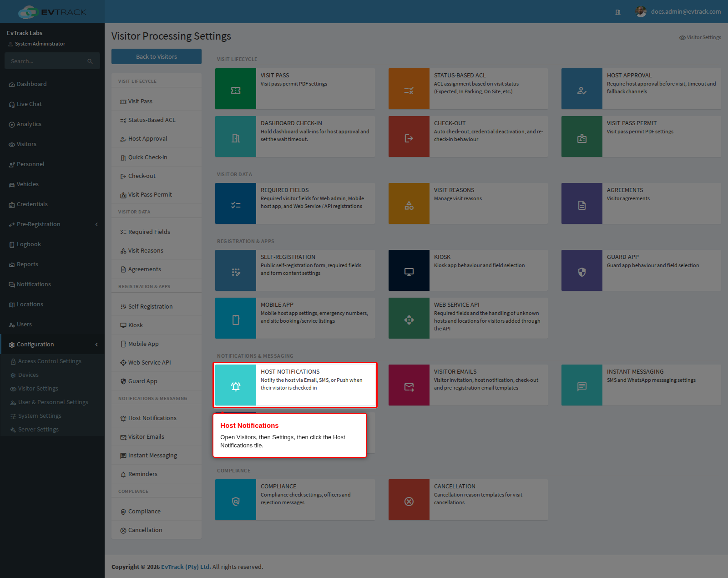Choose Host Notifications in settings list

point(157,418)
